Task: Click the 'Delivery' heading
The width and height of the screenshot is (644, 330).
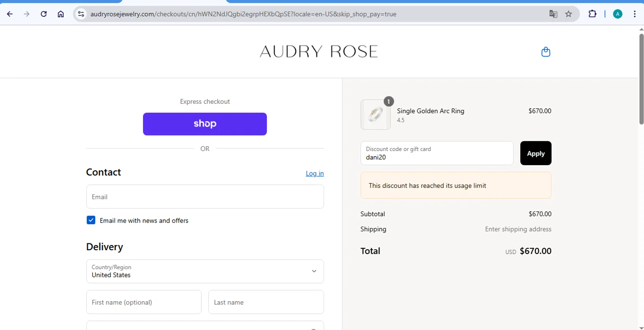Action: [x=104, y=247]
